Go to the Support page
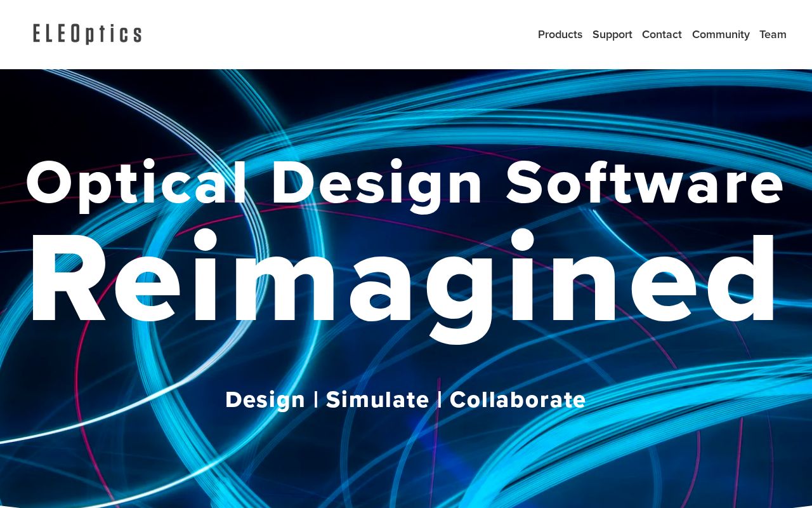This screenshot has height=508, width=812. (612, 34)
